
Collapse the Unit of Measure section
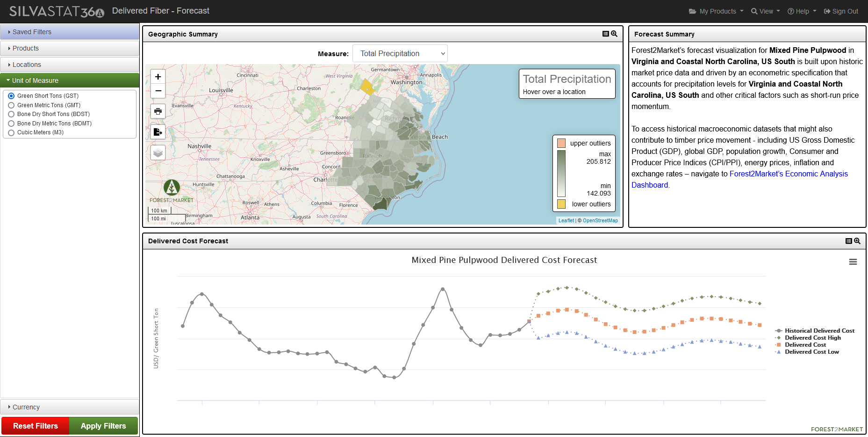click(x=70, y=80)
